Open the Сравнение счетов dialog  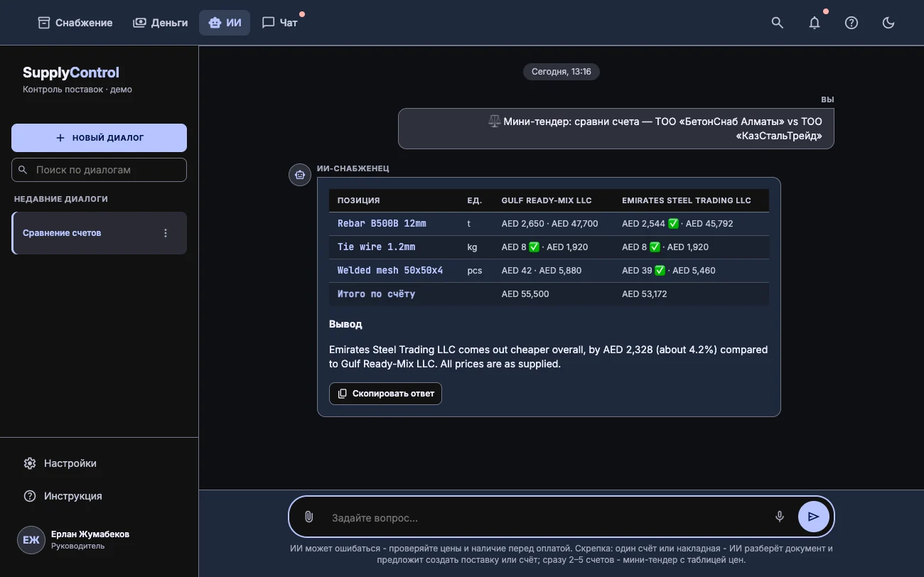(x=99, y=233)
